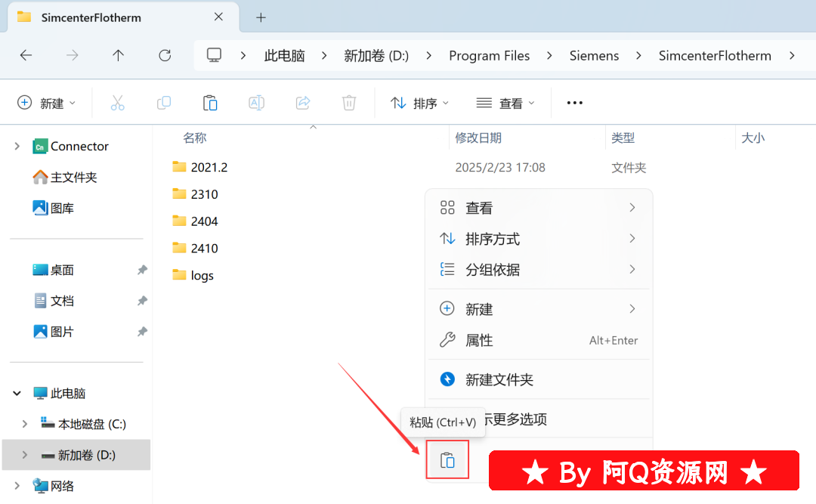Viewport: 816px width, 504px height.
Task: Expand chevron after Program Files in address bar
Action: 549,55
